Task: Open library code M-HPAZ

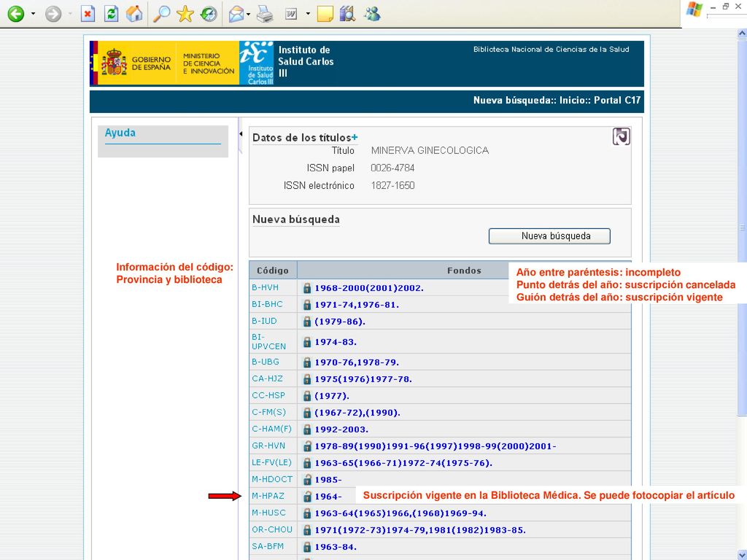Action: (268, 496)
